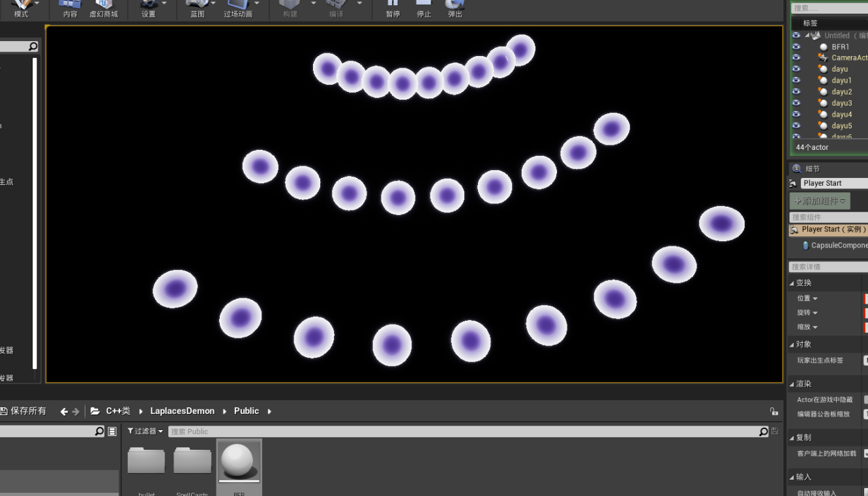Toggle visibility of dayu3 actor
This screenshot has height=496, width=868.
point(796,103)
